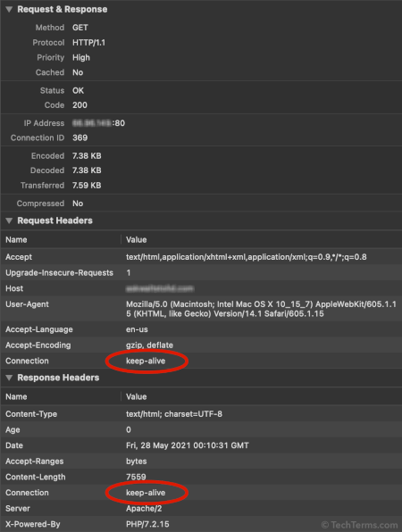
Task: Click the Content-Length 7559 value
Action: (x=136, y=477)
